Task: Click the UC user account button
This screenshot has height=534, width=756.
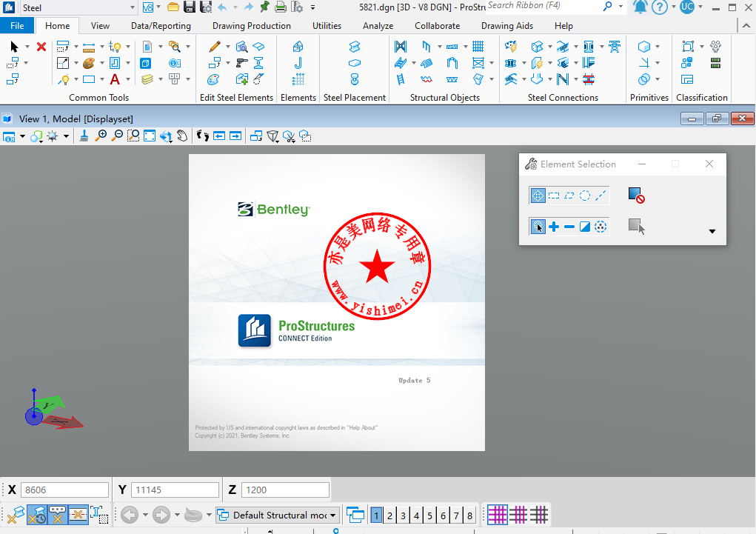Action: point(686,7)
